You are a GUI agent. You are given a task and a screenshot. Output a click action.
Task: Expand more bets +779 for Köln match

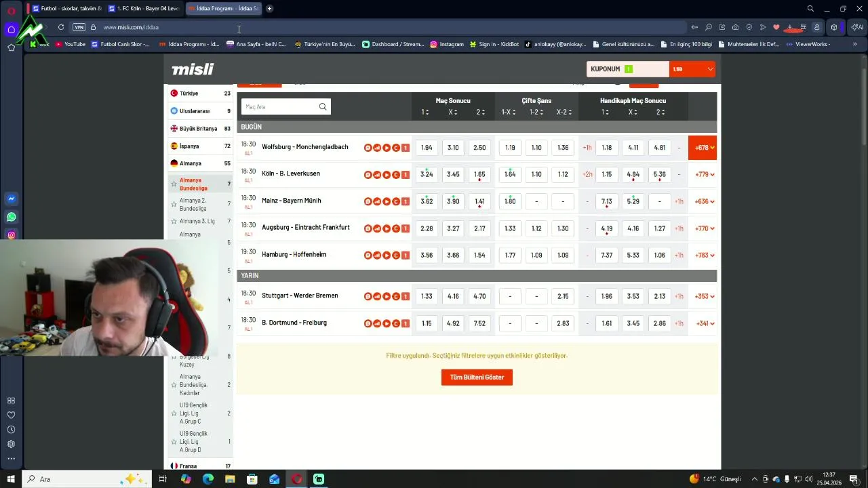[705, 174]
